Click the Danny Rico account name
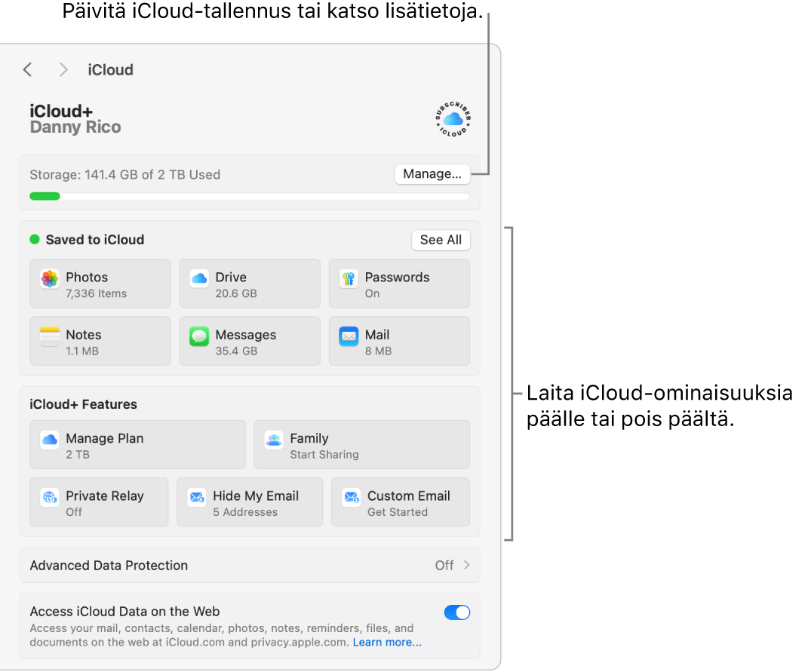Screen dimensions: 811x672 point(75,127)
